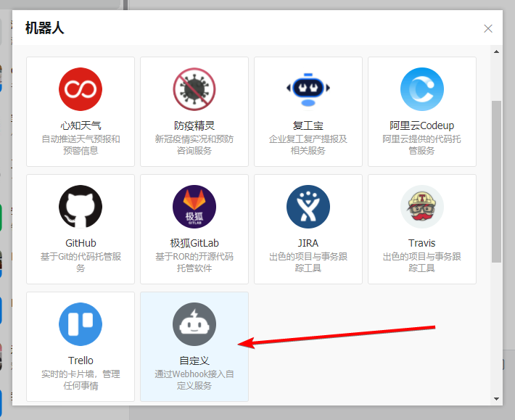Screen dimensions: 515x420
Task: Click the Trello title text
Action: click(81, 361)
